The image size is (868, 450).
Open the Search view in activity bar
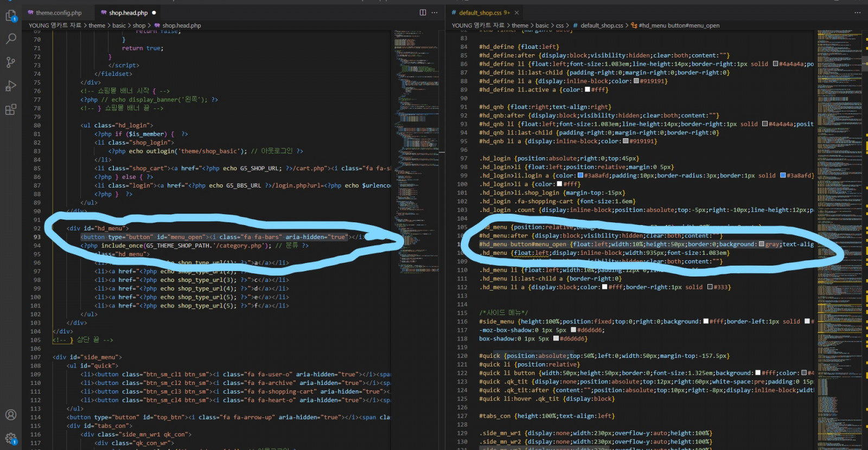pos(11,39)
